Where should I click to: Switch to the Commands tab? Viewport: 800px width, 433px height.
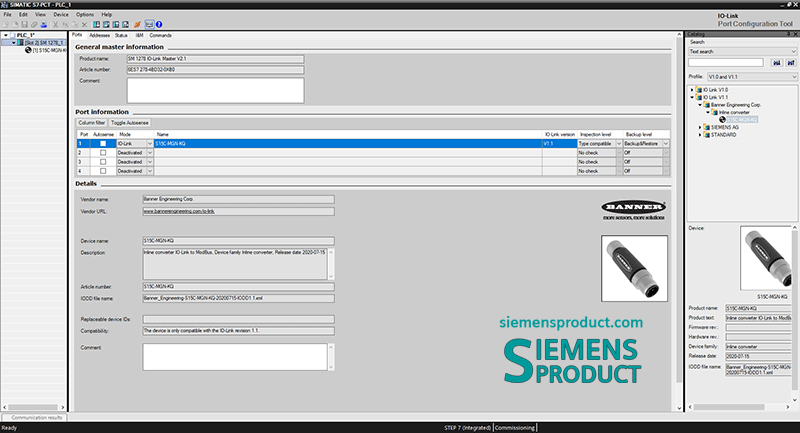160,35
